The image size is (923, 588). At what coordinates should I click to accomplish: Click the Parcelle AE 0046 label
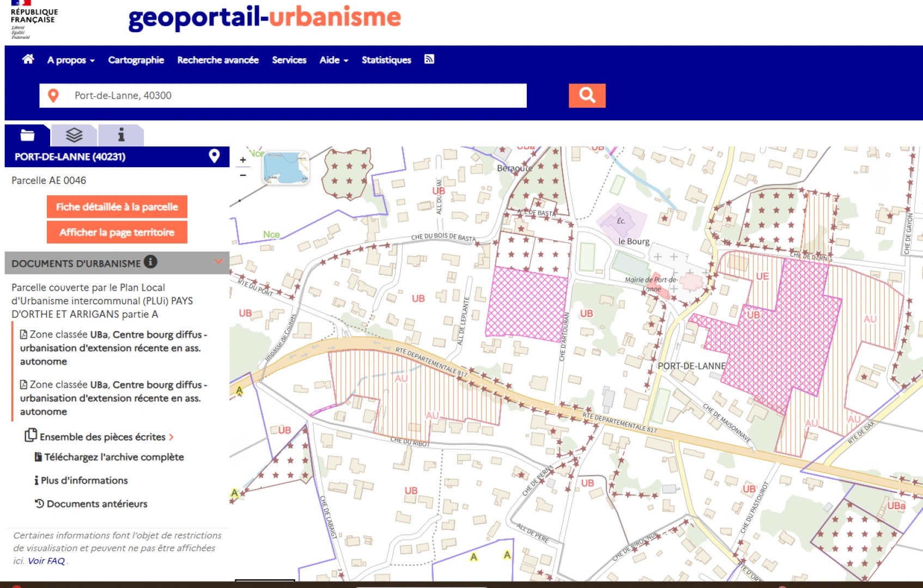click(48, 180)
